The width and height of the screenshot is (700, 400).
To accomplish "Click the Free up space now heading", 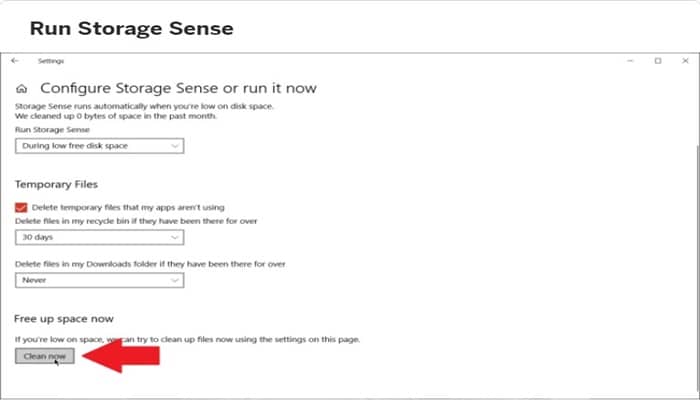I will (x=64, y=319).
